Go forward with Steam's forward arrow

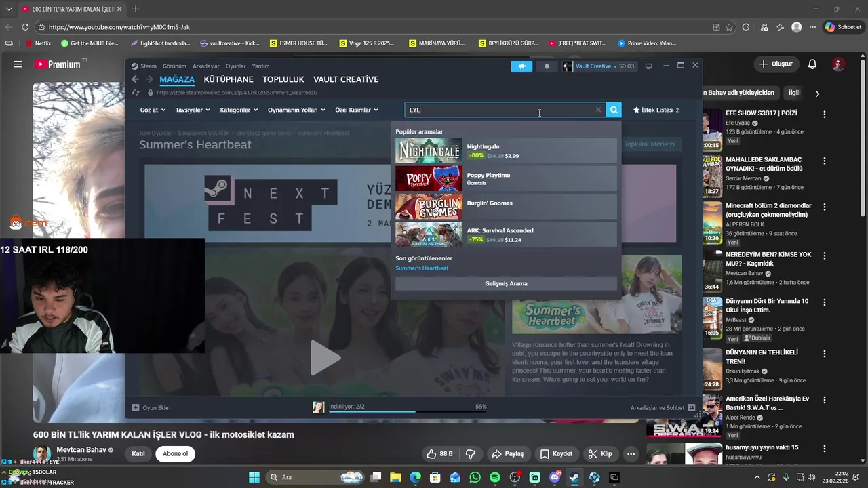pyautogui.click(x=149, y=79)
